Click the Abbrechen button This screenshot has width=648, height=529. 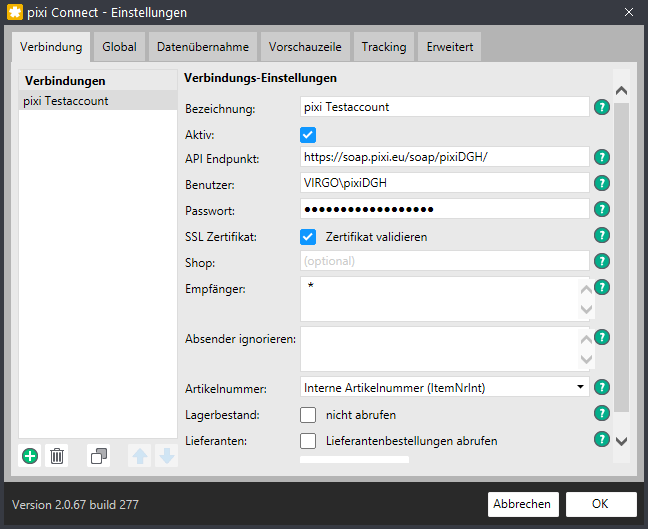pos(523,504)
